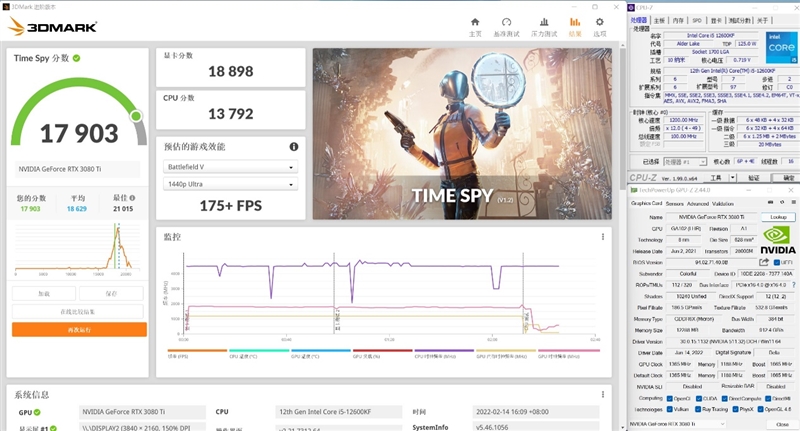Switch to the 测试分数 tab in CPU-Z

click(x=739, y=20)
